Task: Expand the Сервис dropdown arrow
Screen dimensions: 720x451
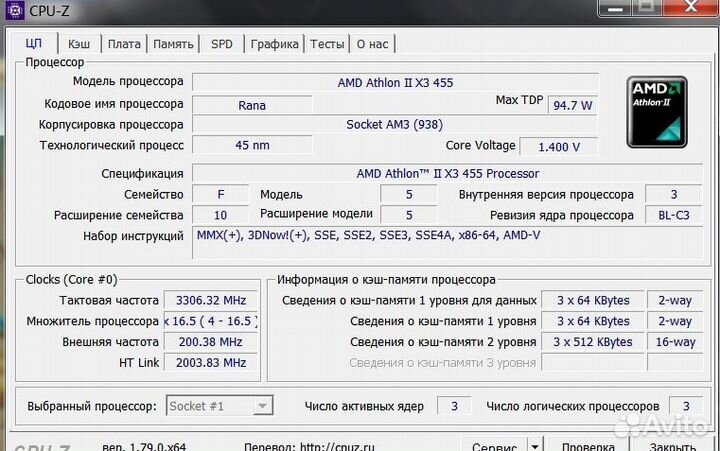Action: point(535,446)
